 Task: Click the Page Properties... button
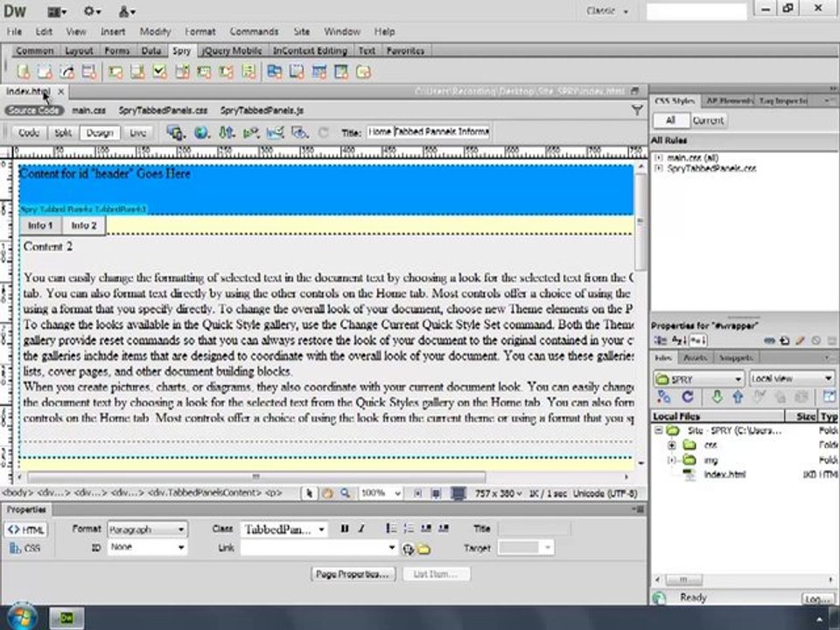coord(353,574)
